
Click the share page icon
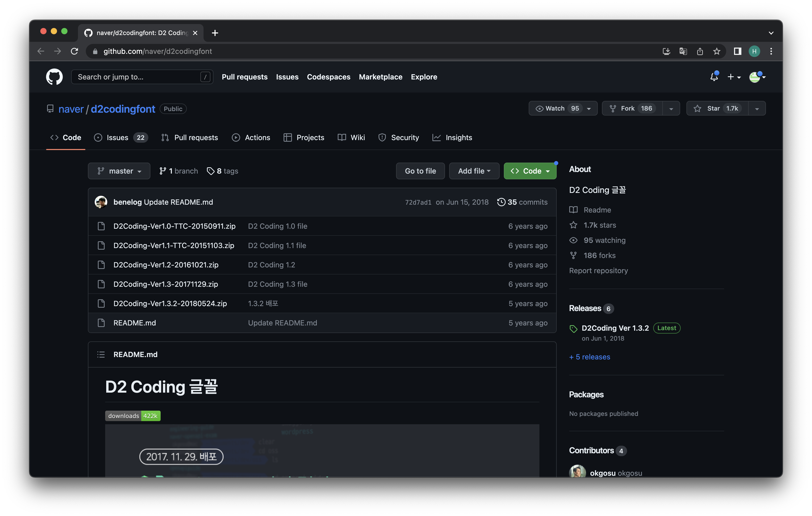700,51
